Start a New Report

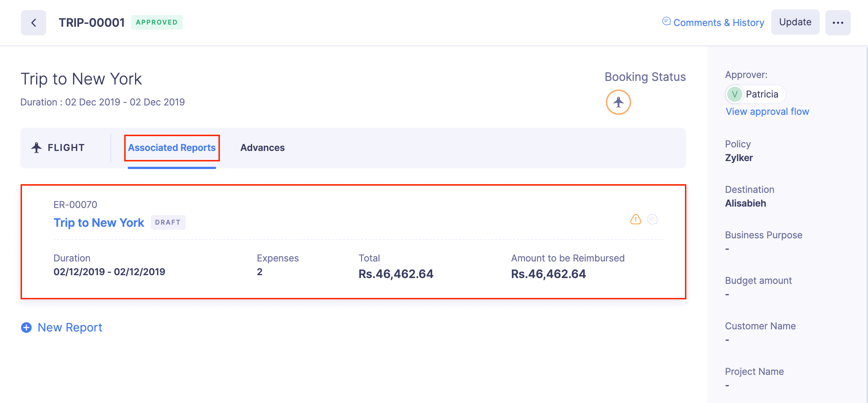coord(69,327)
